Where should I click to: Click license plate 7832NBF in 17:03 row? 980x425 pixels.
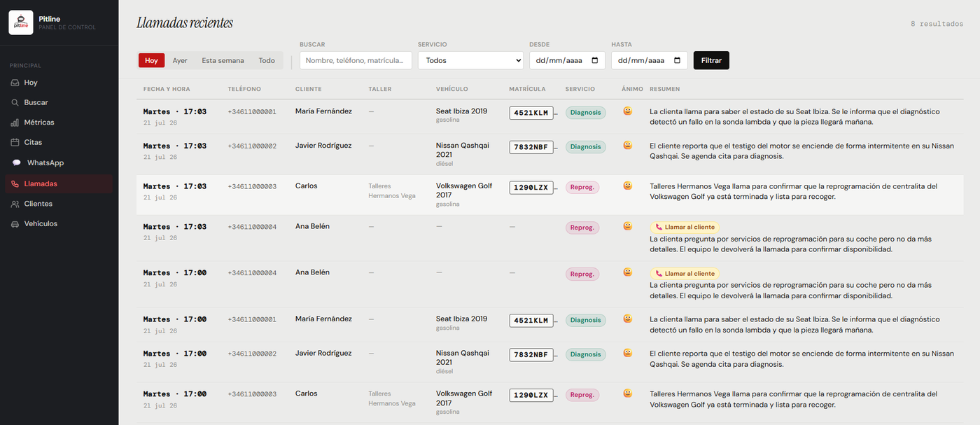point(531,147)
